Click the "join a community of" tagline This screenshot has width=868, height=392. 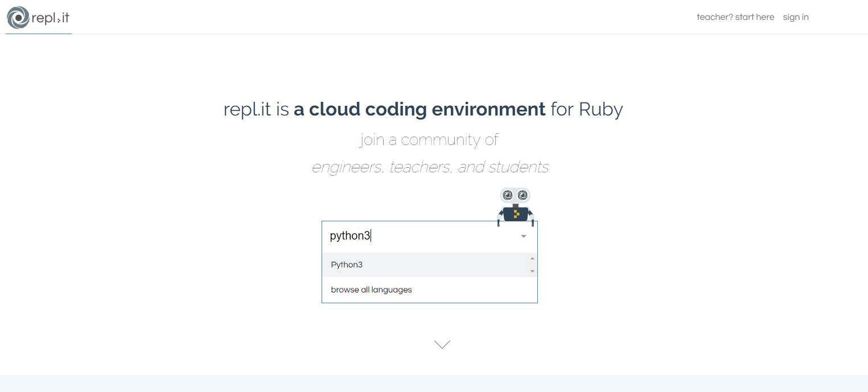click(x=429, y=139)
